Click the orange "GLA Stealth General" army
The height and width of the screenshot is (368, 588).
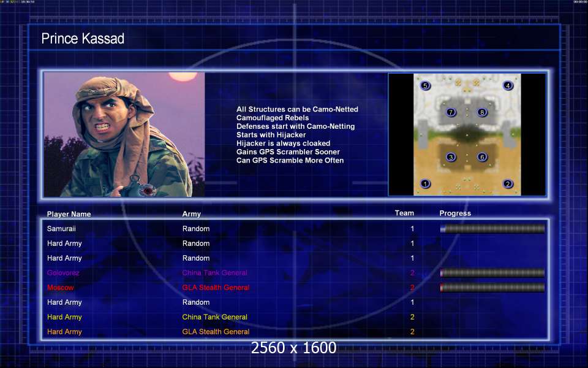[x=216, y=332]
